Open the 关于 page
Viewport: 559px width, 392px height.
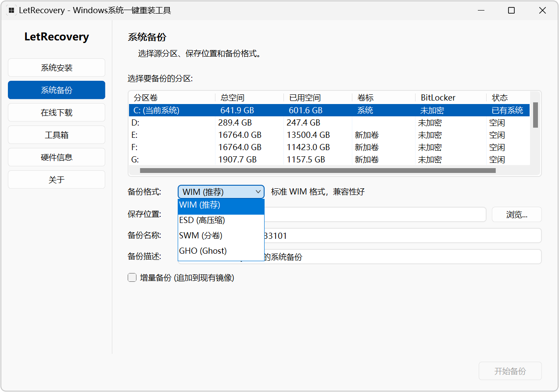tap(57, 180)
